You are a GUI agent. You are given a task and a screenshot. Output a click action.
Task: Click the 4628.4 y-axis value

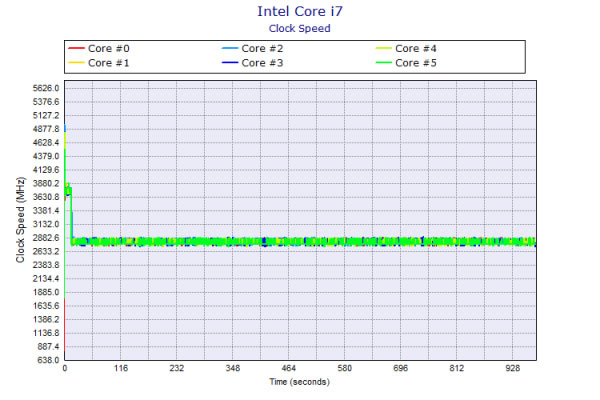(46, 143)
